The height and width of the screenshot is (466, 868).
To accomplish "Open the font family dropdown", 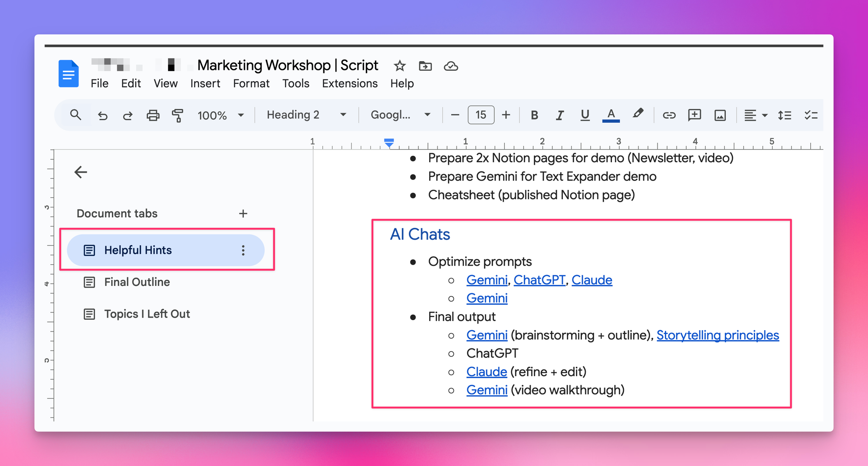I will coord(400,115).
